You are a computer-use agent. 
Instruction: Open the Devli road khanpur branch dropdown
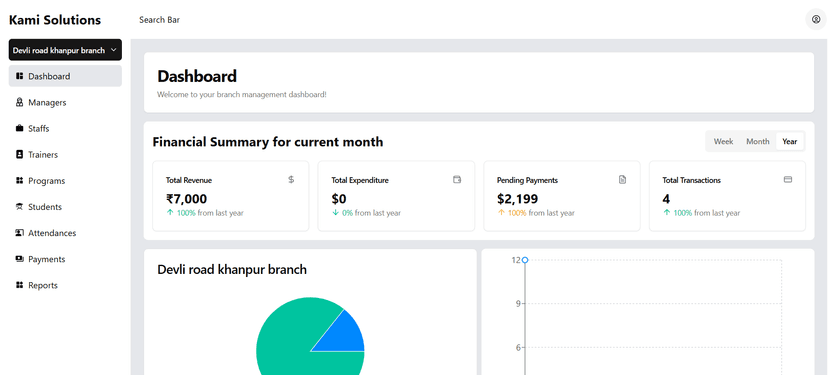click(x=65, y=50)
